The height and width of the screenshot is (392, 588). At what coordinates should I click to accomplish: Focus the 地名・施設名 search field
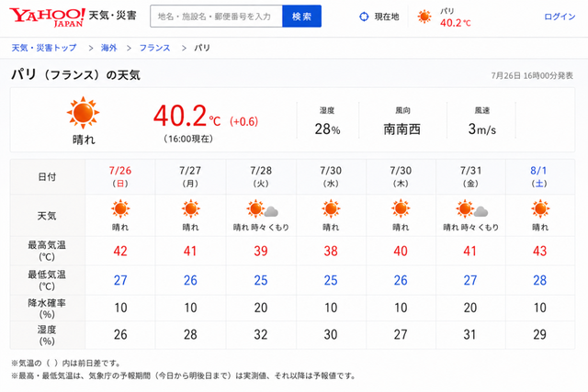(x=217, y=17)
